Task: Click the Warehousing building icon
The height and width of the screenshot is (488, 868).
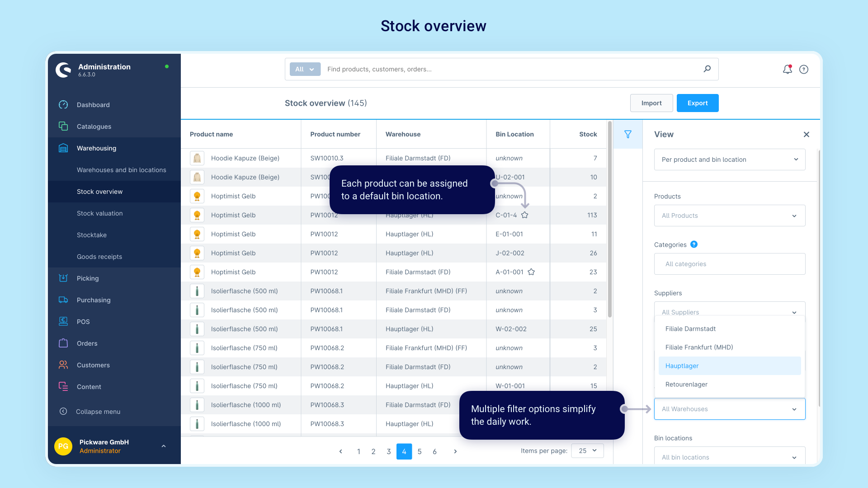Action: [63, 148]
